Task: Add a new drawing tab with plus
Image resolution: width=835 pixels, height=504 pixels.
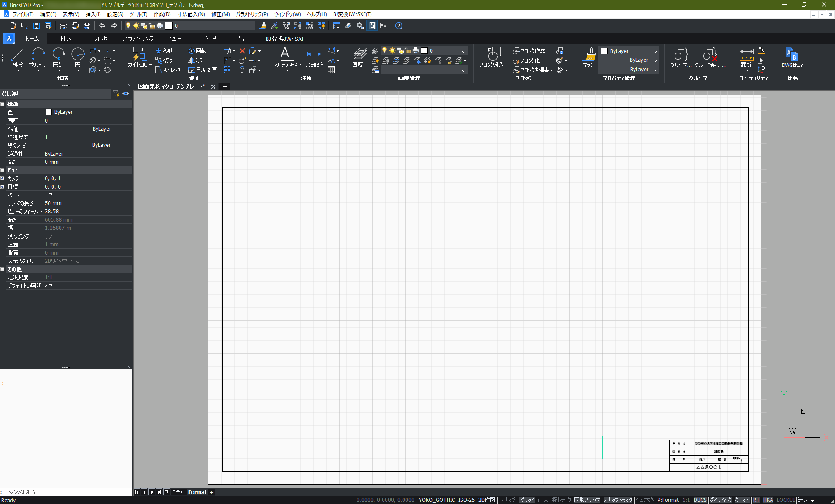Action: pos(225,86)
